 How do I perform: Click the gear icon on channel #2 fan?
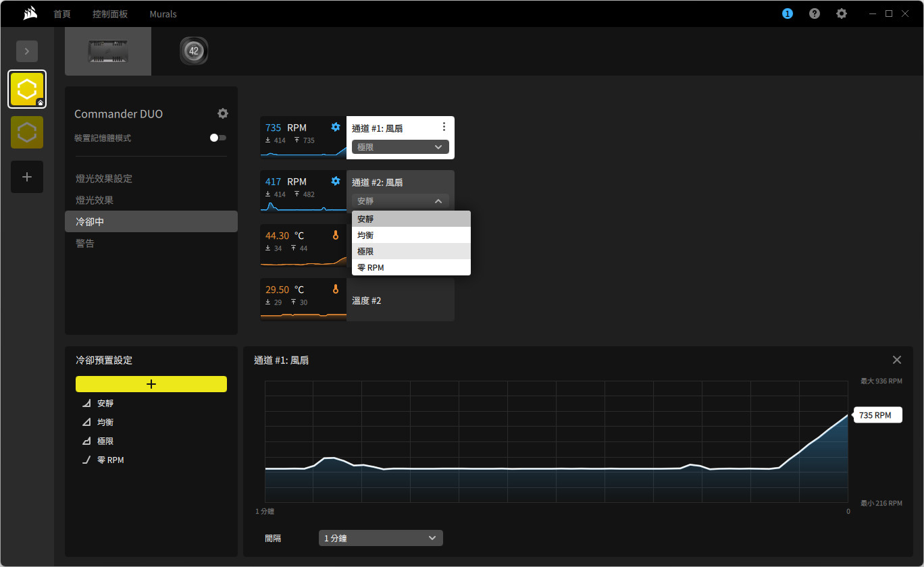click(336, 181)
